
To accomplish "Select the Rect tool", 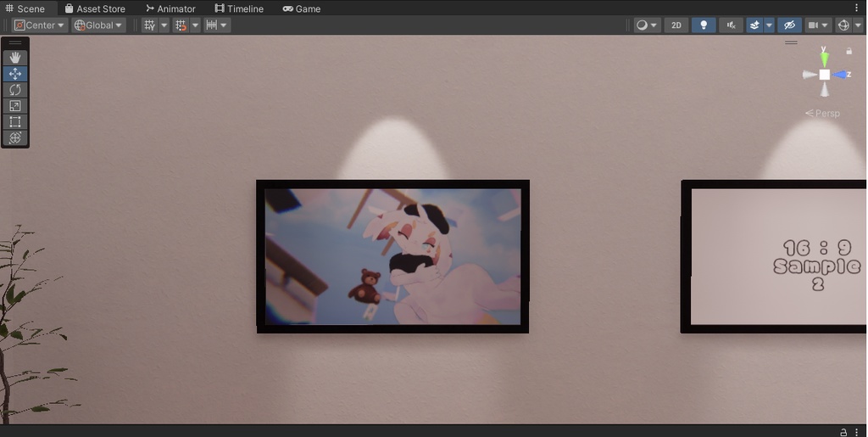I will 15,122.
